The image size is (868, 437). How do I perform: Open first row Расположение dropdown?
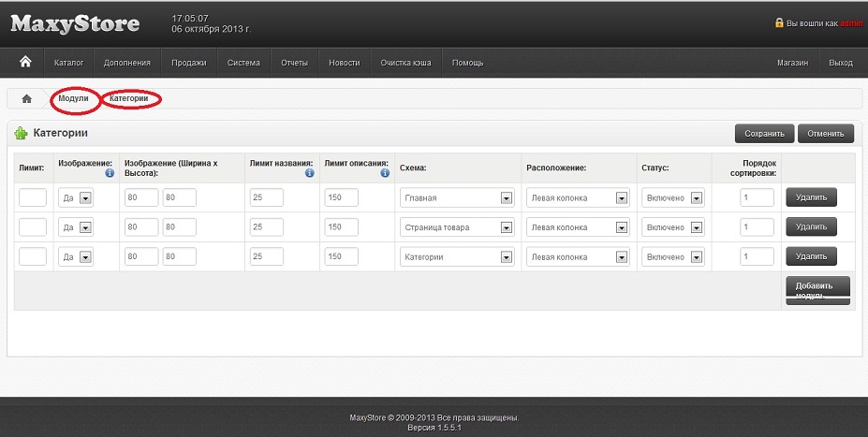pyautogui.click(x=578, y=198)
